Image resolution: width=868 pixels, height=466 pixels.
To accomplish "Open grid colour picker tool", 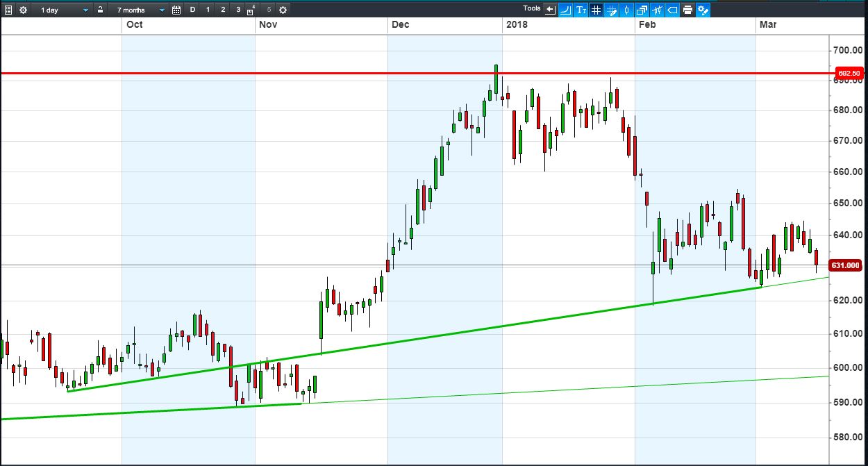I will pyautogui.click(x=612, y=10).
